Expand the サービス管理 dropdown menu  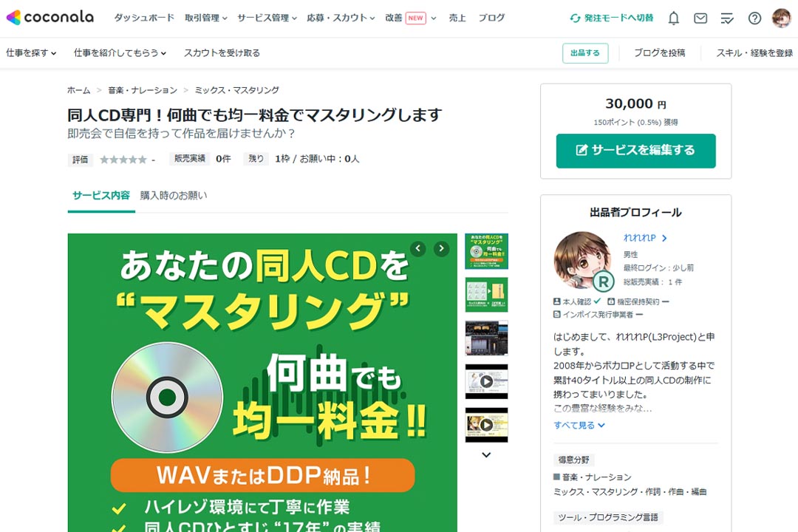(x=267, y=18)
